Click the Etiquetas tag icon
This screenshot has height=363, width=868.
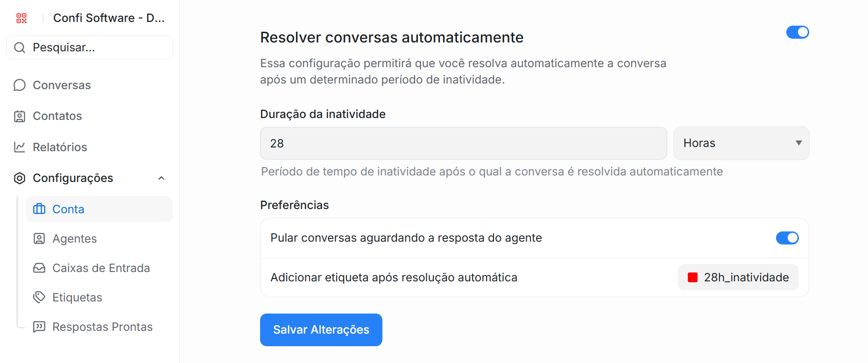[x=39, y=297]
